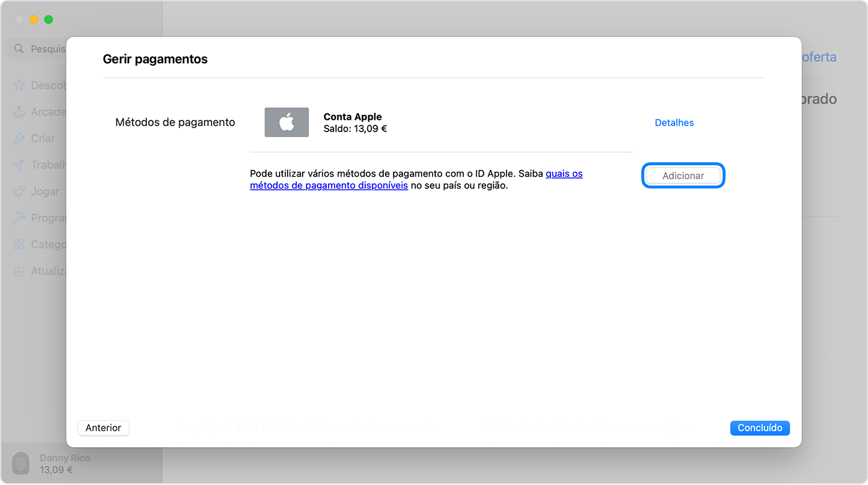The width and height of the screenshot is (868, 485).
Task: Click the 'Conta Apple' payment method title
Action: pos(353,117)
